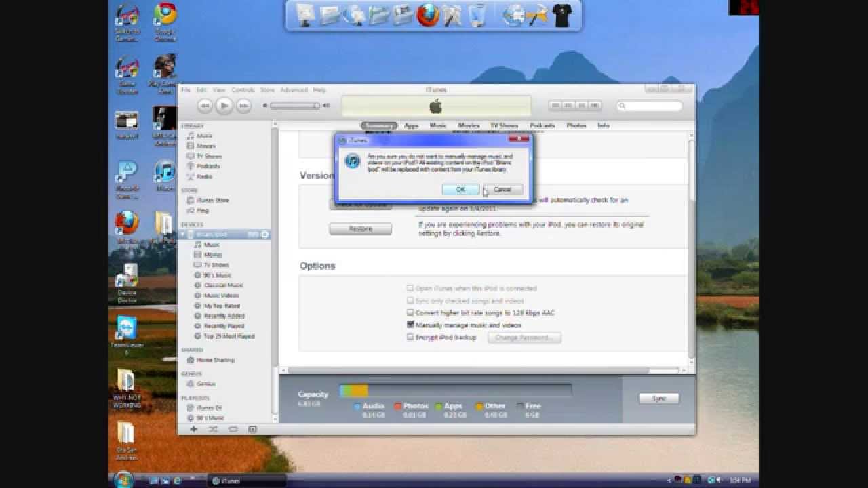868x488 pixels.
Task: Click the previous track rewind button
Action: point(204,106)
